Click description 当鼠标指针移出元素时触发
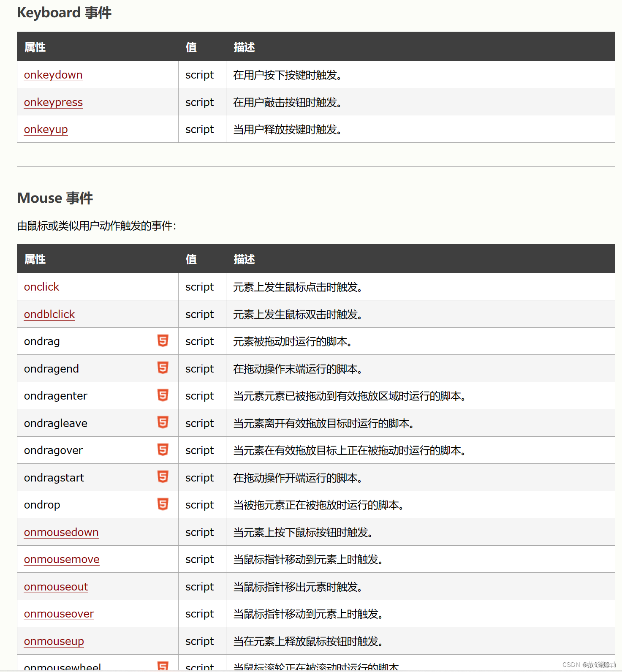Image resolution: width=622 pixels, height=672 pixels. [298, 587]
